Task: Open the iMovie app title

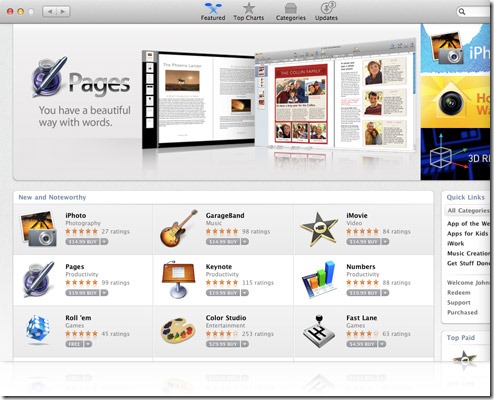Action: tap(357, 216)
